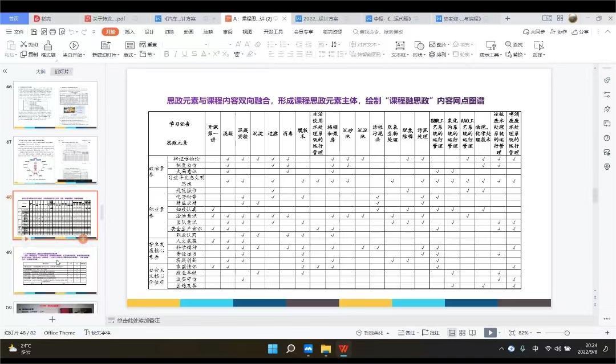Select slide 47 thumbnail
616x364 pixels.
(x=55, y=160)
